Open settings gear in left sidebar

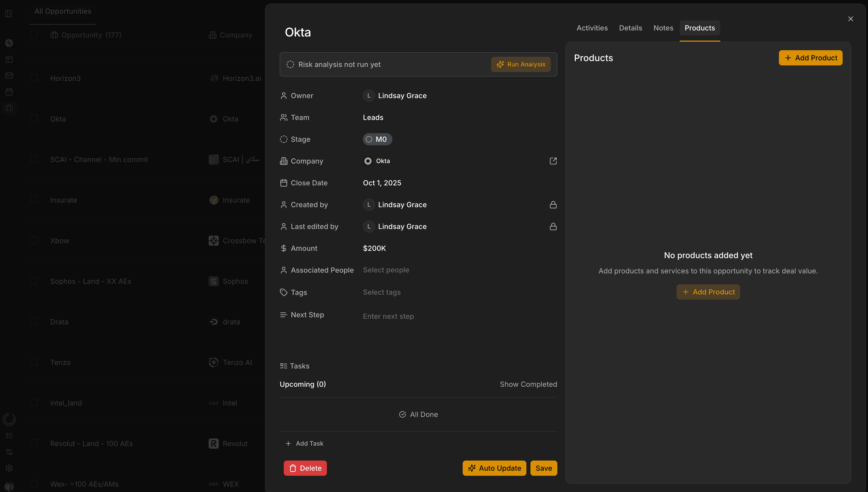point(9,468)
